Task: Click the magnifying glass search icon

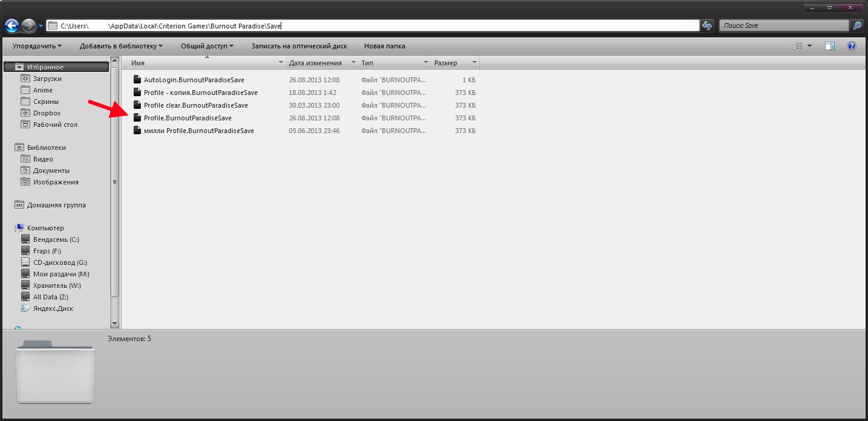Action: 857,25
